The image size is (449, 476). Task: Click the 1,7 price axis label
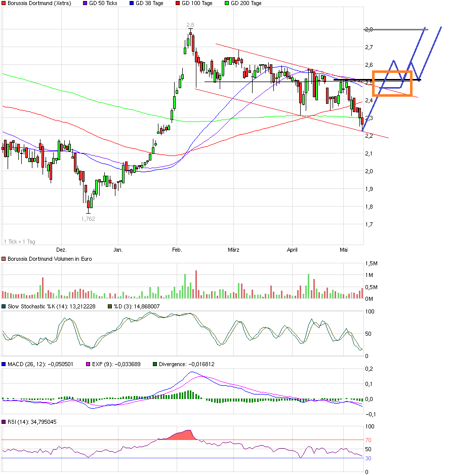369,225
